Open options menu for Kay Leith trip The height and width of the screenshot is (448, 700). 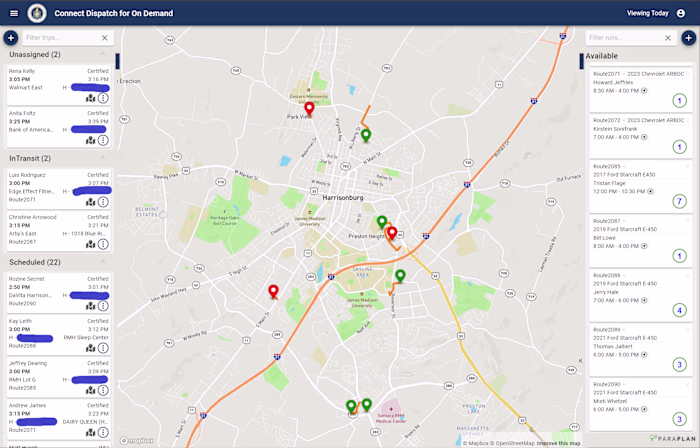click(x=103, y=348)
